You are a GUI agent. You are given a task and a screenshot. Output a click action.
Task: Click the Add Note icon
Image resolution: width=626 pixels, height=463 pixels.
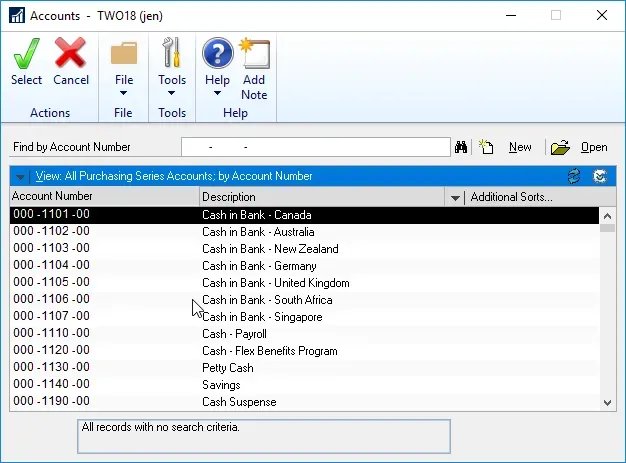[254, 54]
